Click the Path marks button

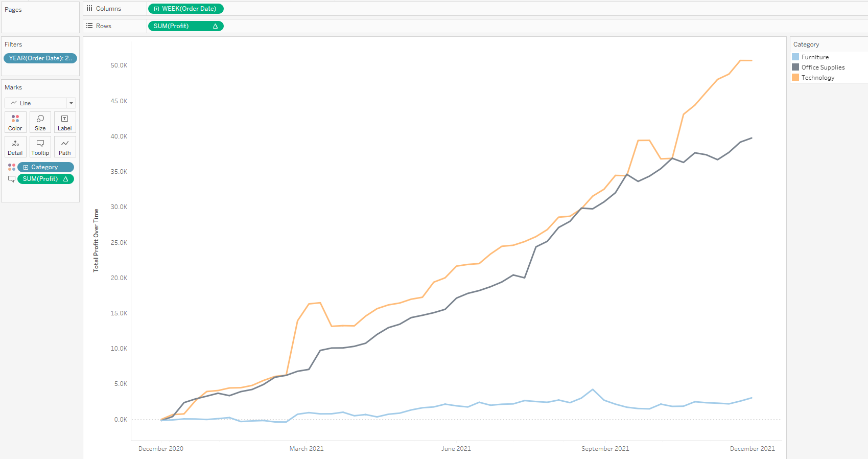65,147
